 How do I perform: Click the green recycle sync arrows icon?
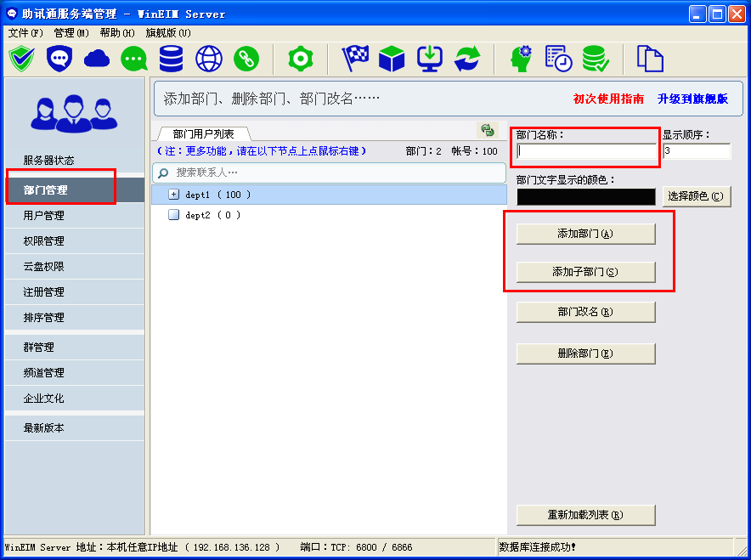466,59
